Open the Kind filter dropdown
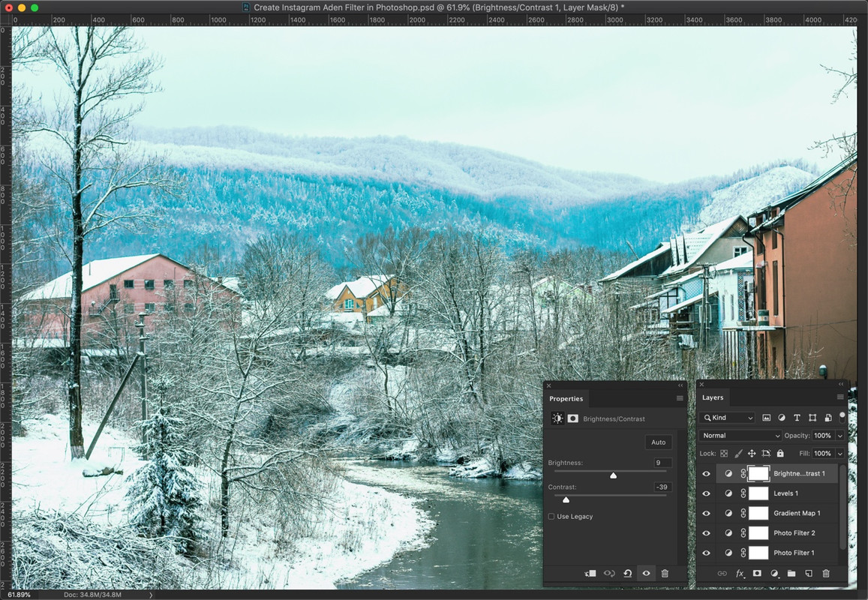 [727, 418]
